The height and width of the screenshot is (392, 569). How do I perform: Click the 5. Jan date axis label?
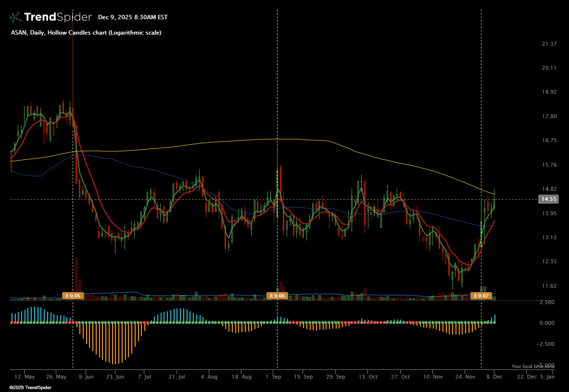click(x=547, y=377)
